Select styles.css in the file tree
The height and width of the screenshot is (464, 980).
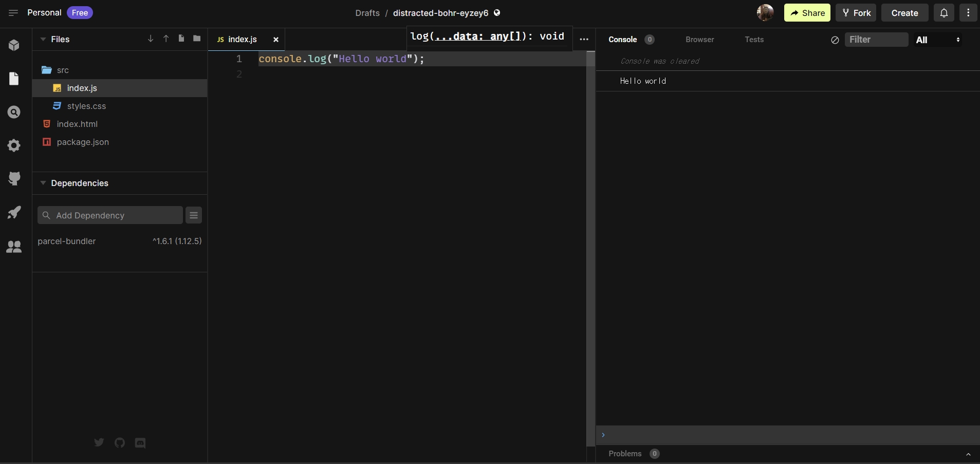click(x=86, y=106)
